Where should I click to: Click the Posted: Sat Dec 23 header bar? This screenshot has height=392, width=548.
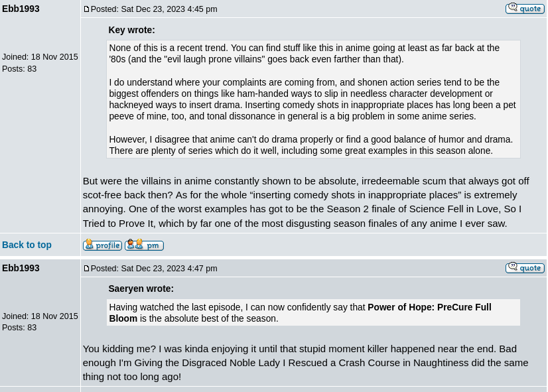[154, 9]
